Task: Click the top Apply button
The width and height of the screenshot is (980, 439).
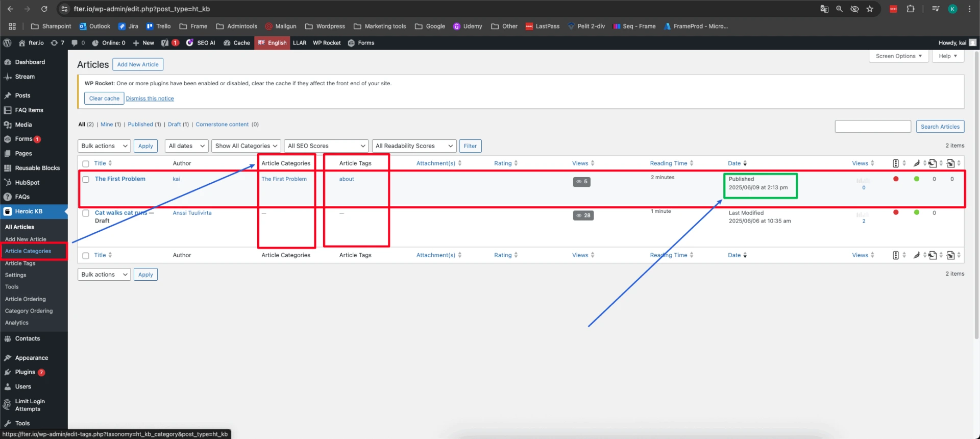Action: click(x=145, y=146)
